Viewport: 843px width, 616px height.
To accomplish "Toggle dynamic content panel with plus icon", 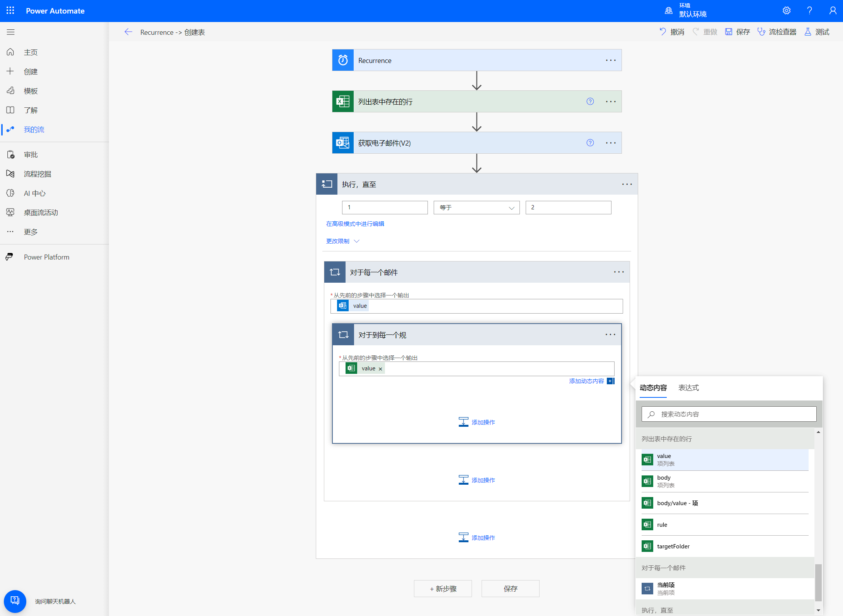I will (x=611, y=381).
